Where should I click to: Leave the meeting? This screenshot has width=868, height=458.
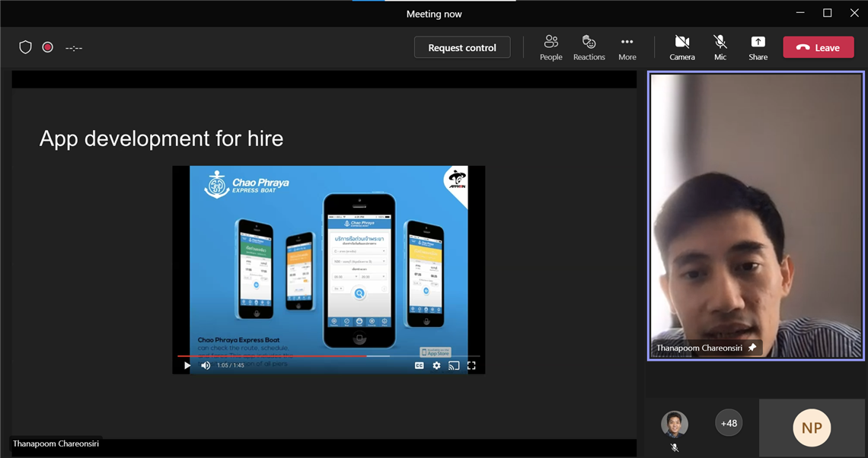point(818,47)
